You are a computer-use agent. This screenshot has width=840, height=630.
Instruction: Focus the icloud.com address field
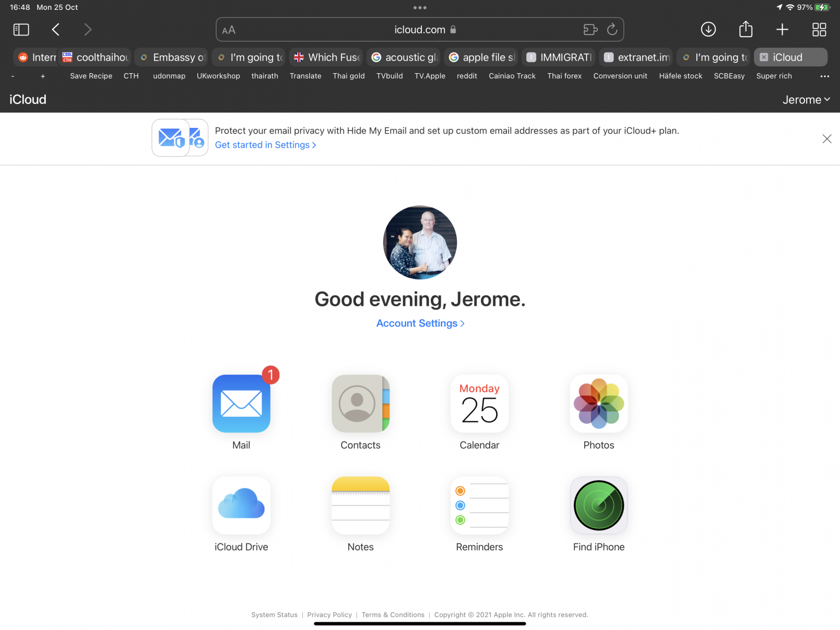click(x=420, y=30)
